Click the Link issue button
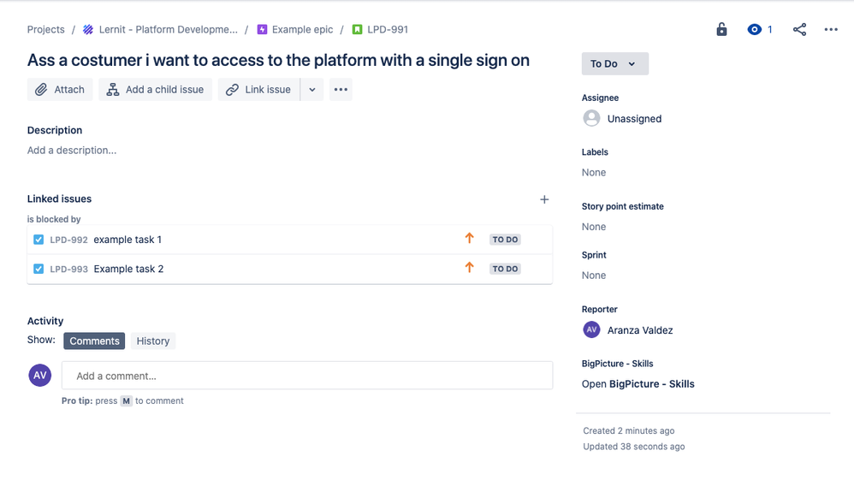This screenshot has width=854, height=504. click(x=258, y=89)
